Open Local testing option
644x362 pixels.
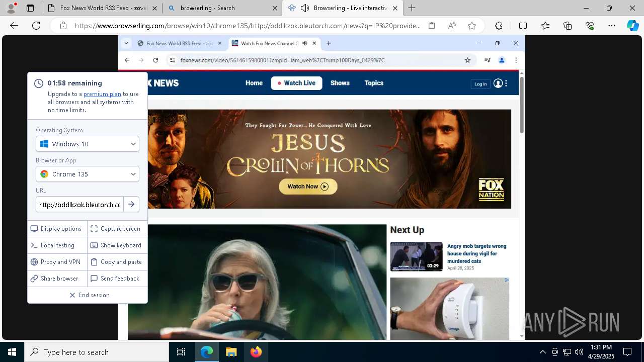pyautogui.click(x=57, y=245)
